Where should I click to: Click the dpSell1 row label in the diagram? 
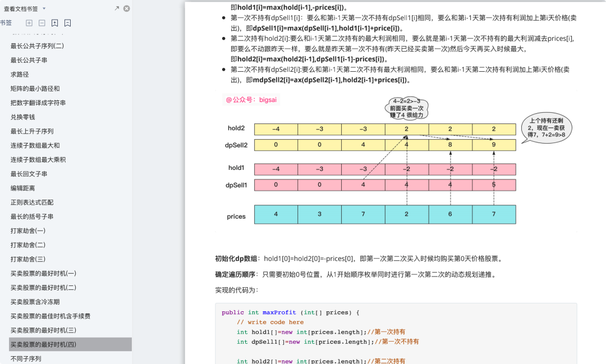(236, 185)
